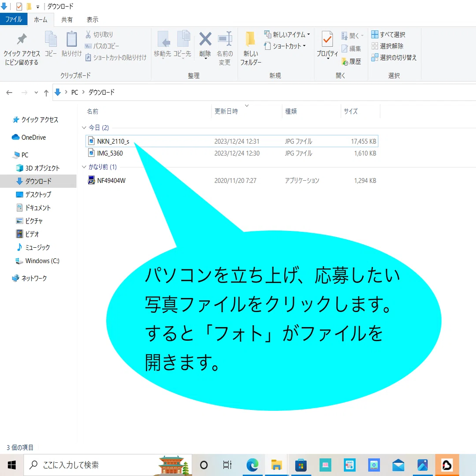
Task: Click 選択の切り替え (Invert selection)
Action: tap(394, 57)
